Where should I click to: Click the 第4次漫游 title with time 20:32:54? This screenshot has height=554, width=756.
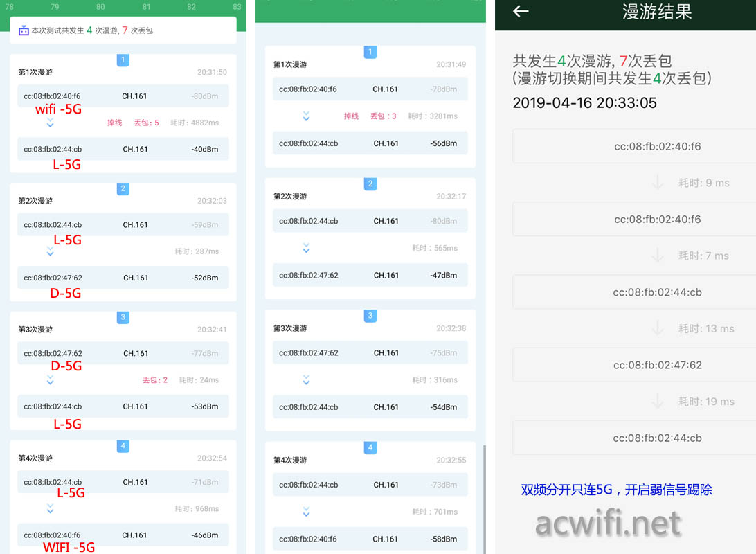(35, 458)
